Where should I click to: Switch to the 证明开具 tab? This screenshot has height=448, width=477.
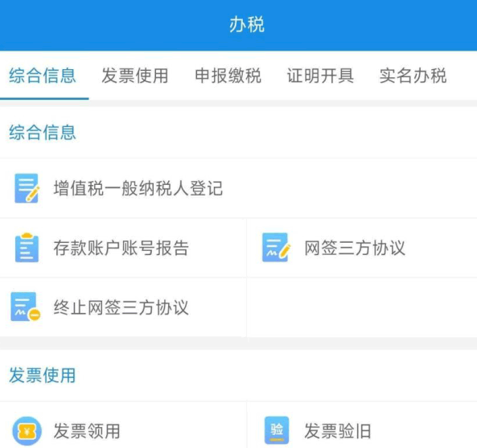pyautogui.click(x=321, y=76)
